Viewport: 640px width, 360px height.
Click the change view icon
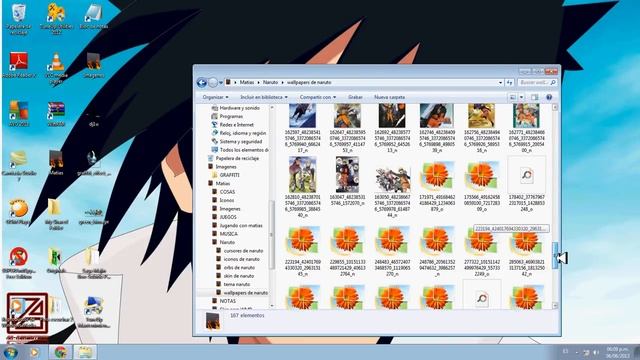pyautogui.click(x=513, y=97)
